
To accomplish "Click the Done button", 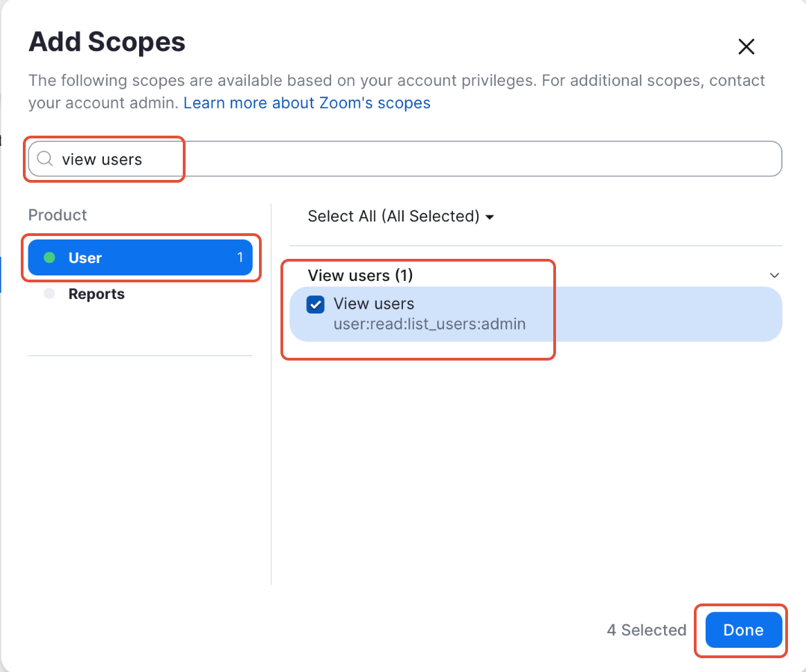I will click(743, 630).
